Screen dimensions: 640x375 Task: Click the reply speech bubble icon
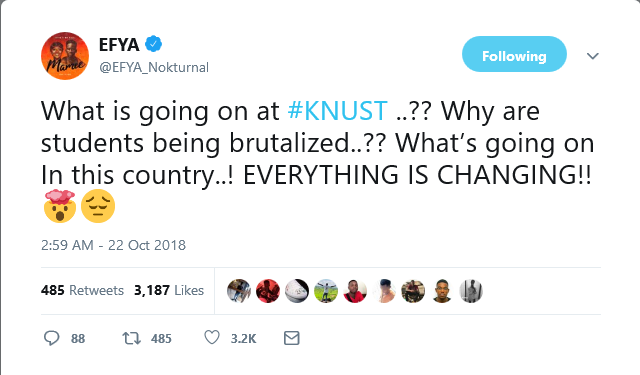click(51, 338)
